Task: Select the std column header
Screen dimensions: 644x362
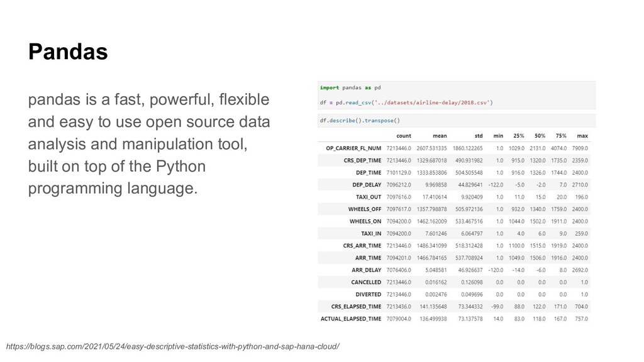Action: click(479, 136)
